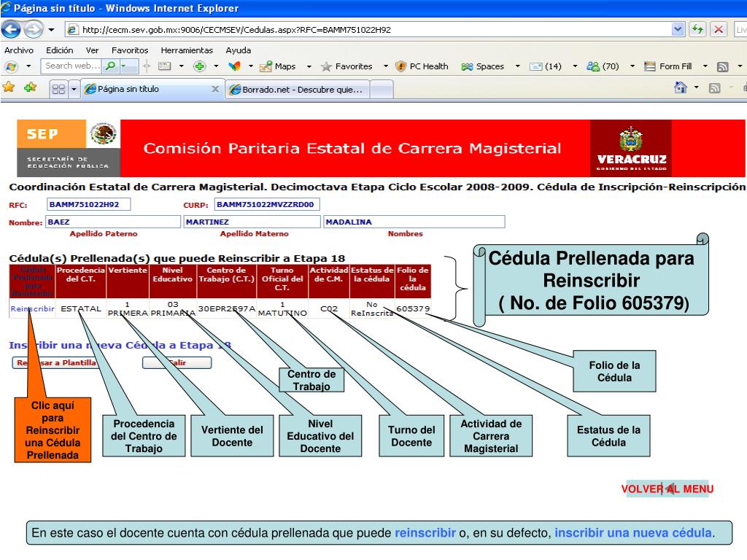
Task: Click the Windows Live logo in the toolbar
Action: pyautogui.click(x=11, y=66)
